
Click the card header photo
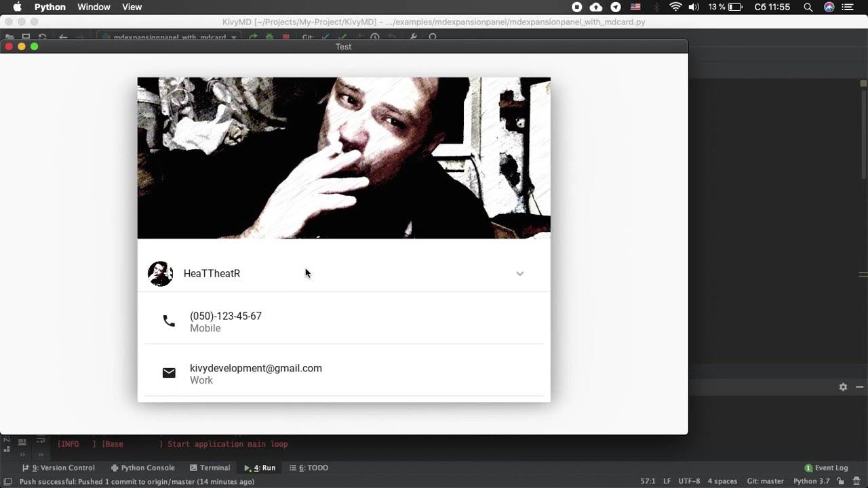click(x=344, y=158)
